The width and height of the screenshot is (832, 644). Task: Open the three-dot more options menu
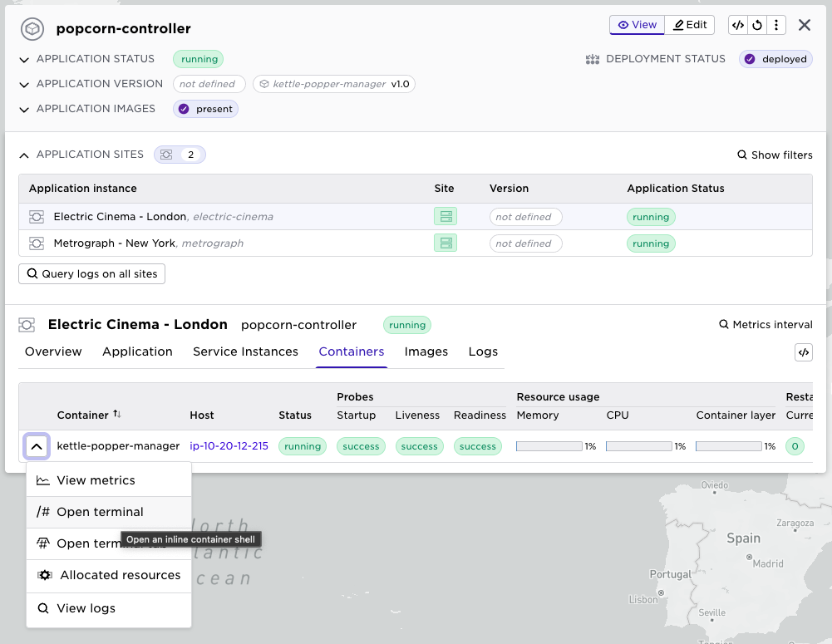(x=775, y=25)
